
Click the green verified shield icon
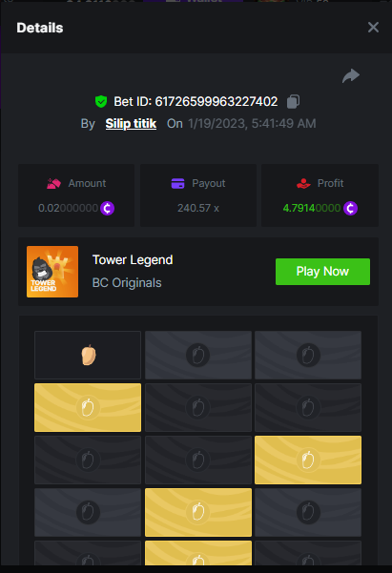coord(101,101)
